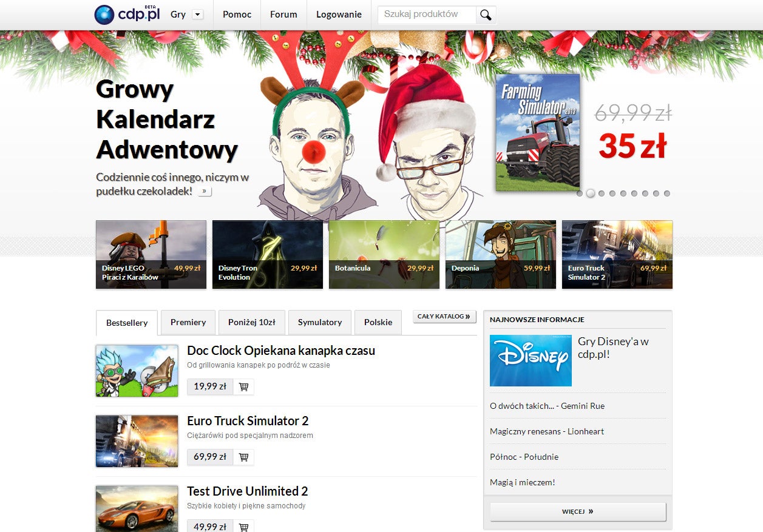The height and width of the screenshot is (532, 763).
Task: Open 'Magiczny renesans - Lionheart' news link
Action: [x=547, y=431]
